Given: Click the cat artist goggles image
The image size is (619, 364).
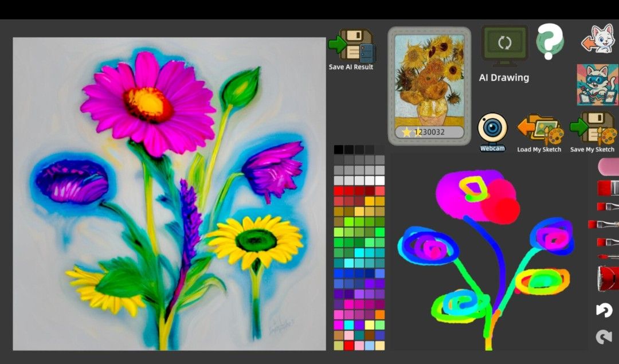Looking at the screenshot, I should [x=597, y=84].
